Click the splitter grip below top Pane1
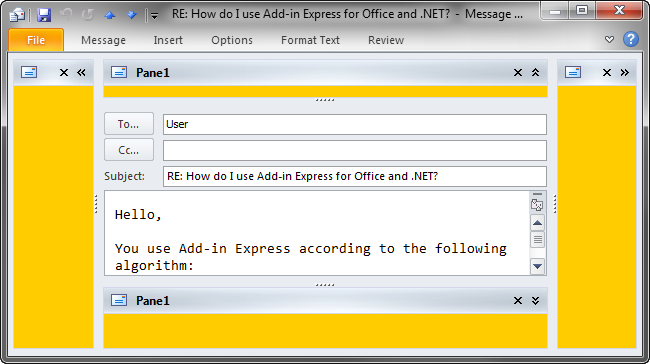Image resolution: width=650 pixels, height=364 pixels. coord(325,100)
